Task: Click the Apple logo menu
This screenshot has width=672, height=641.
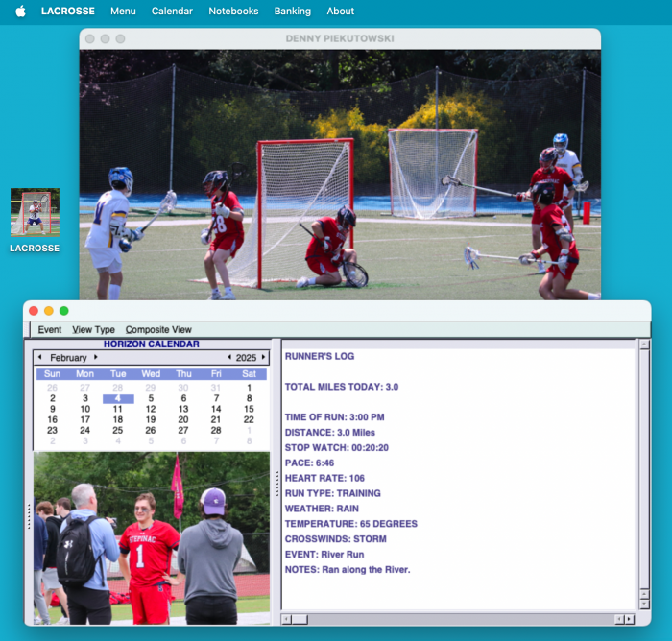Action: (x=21, y=12)
